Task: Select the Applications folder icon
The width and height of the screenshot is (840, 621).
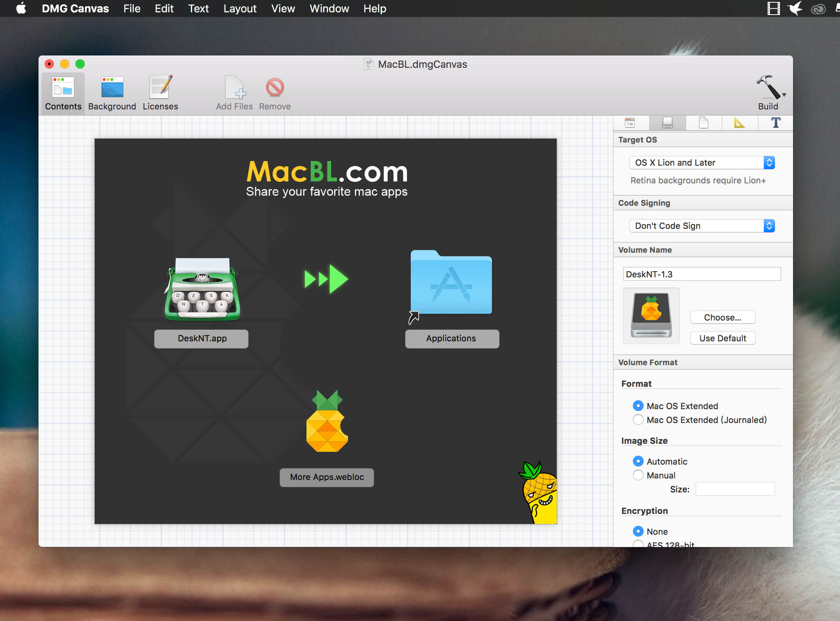Action: [x=451, y=283]
